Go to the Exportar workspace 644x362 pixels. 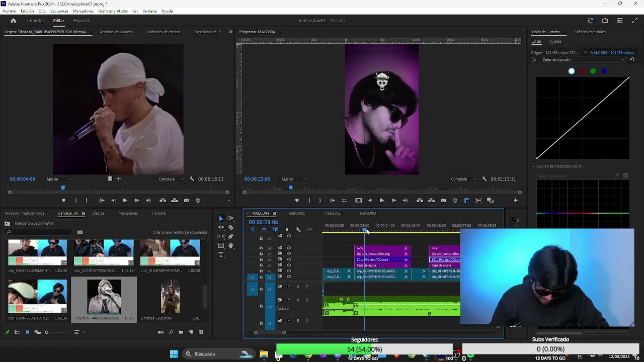[x=81, y=21]
